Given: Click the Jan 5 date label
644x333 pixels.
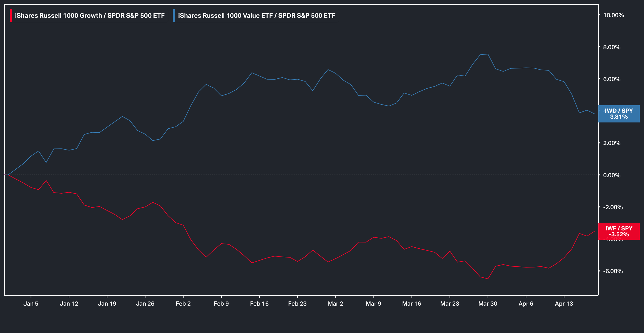Looking at the screenshot, I should click(31, 304).
